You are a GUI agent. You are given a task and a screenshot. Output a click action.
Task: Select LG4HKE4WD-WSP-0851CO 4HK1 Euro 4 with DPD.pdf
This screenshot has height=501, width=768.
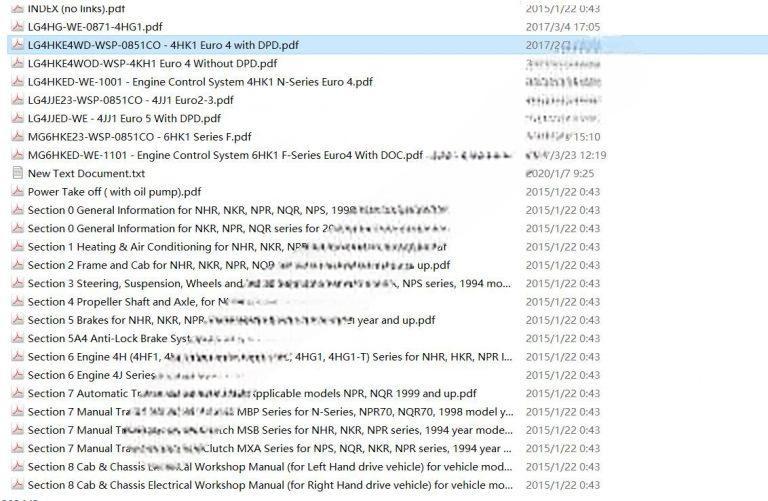click(x=163, y=45)
